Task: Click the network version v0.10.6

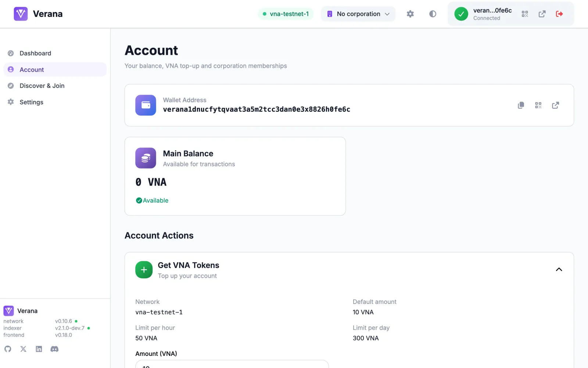Action: click(x=64, y=321)
